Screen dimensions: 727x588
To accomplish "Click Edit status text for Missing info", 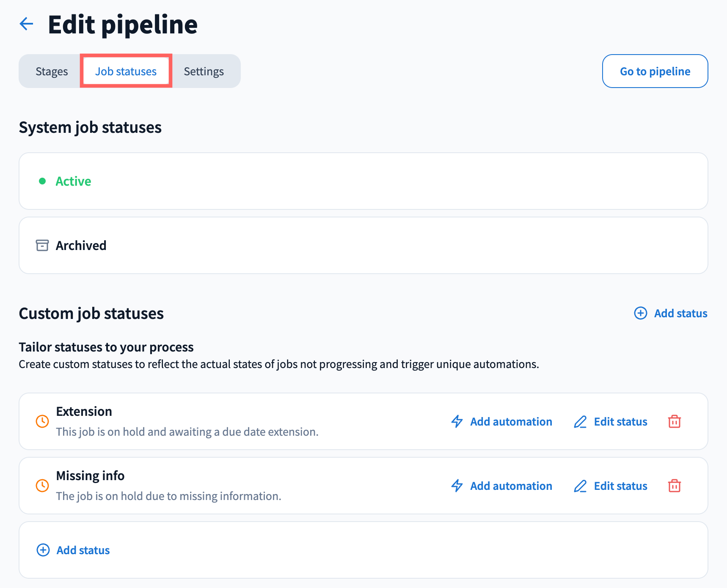I will [620, 486].
